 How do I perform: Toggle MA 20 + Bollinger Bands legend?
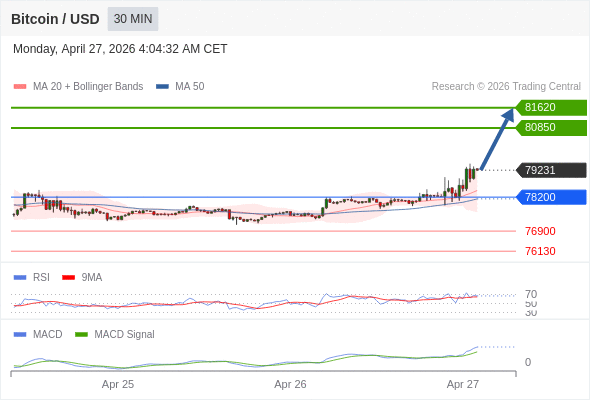click(78, 87)
